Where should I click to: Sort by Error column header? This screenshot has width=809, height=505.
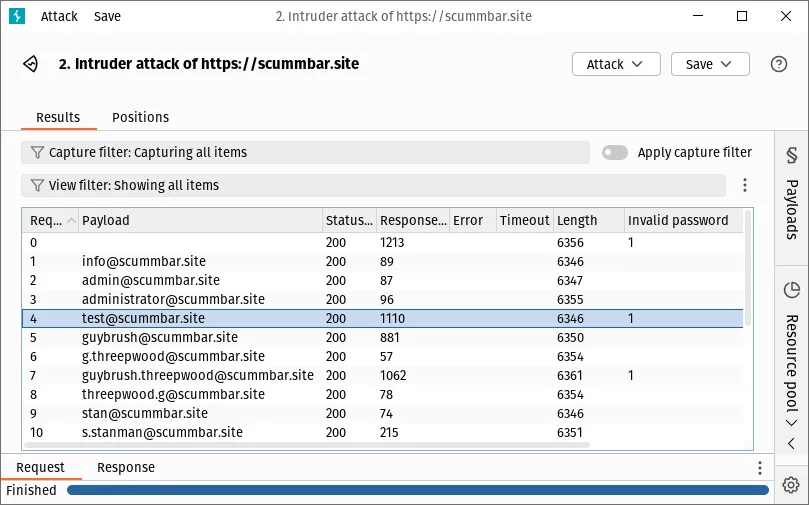pyautogui.click(x=473, y=221)
